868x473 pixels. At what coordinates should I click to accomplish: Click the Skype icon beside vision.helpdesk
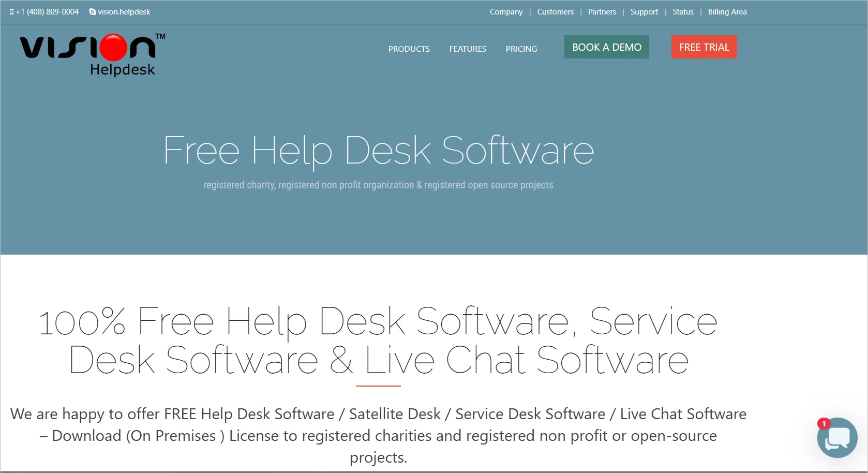tap(92, 11)
